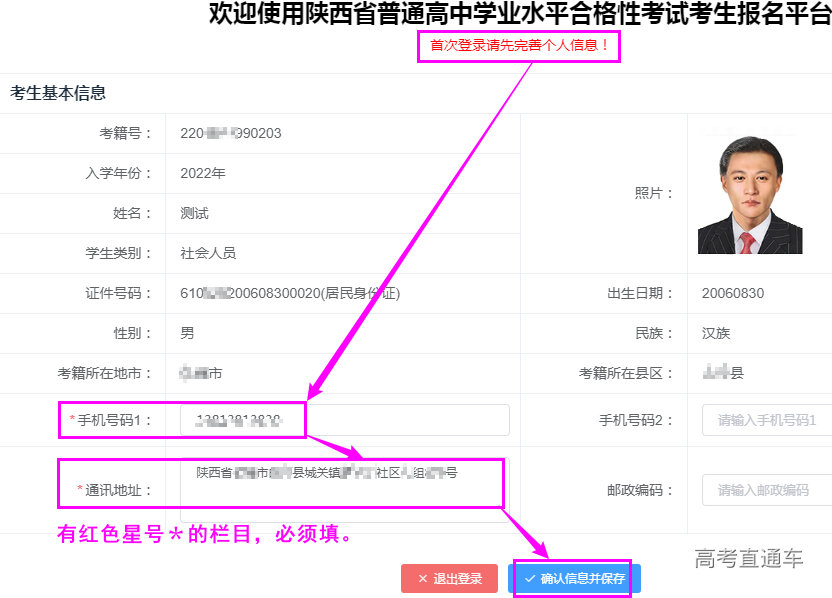Click the 入学年份 value 2022年
832x598 pixels.
coord(203,173)
